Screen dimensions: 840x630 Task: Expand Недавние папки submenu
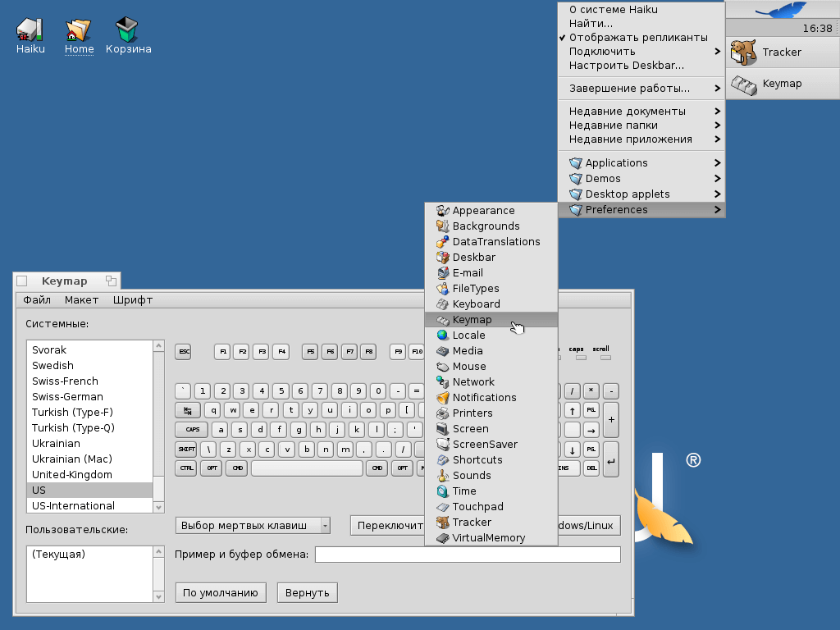coord(641,126)
